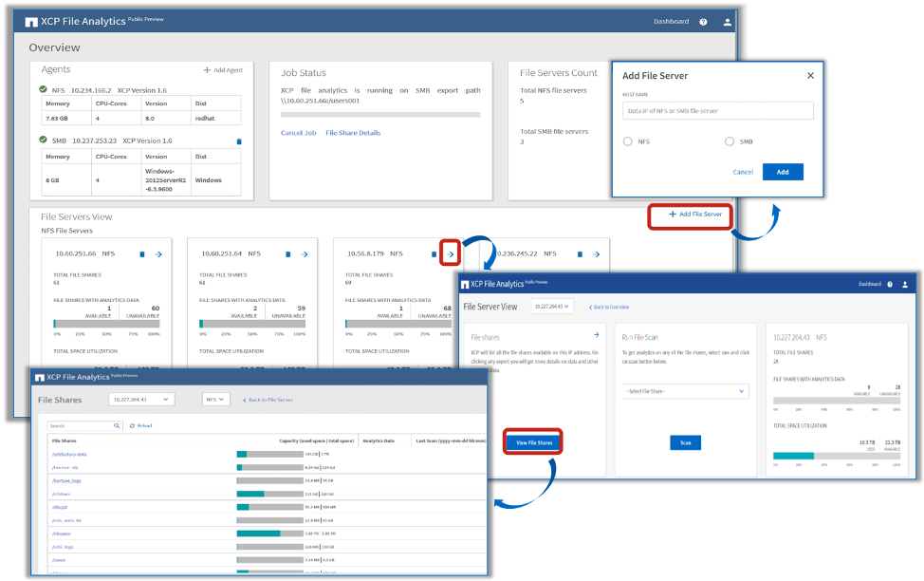
Task: Click the job status progress bar
Action: pos(380,114)
